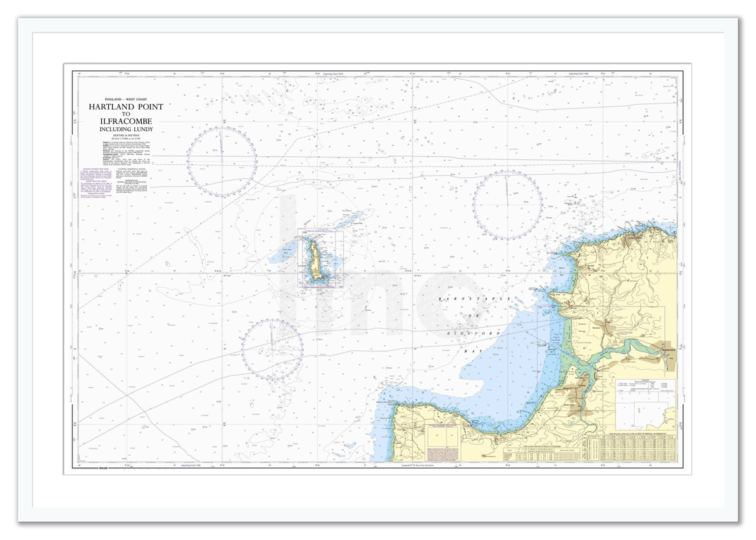
Task: Click the Barnstaple town marker
Action: (667, 350)
